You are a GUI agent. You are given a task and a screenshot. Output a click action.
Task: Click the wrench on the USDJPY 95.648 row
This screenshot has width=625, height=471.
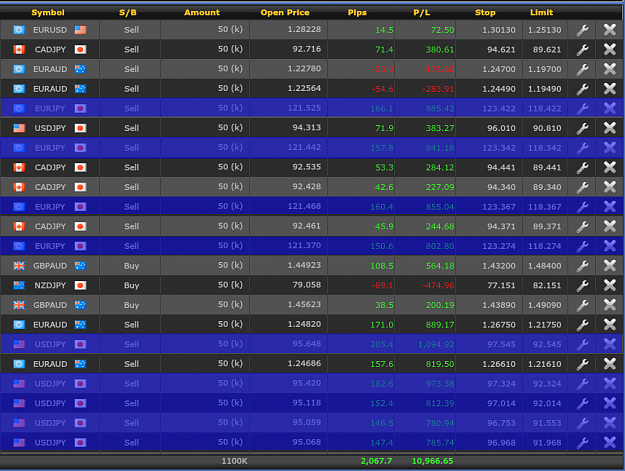582,344
